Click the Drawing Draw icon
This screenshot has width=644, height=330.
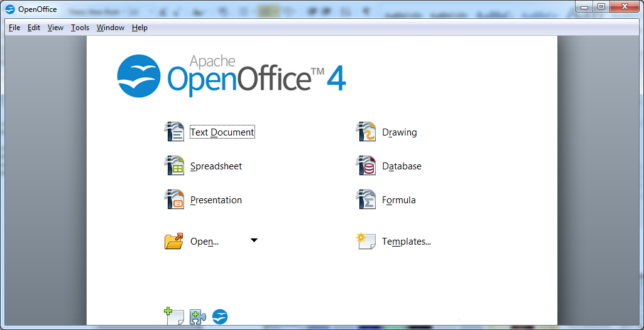coord(366,132)
